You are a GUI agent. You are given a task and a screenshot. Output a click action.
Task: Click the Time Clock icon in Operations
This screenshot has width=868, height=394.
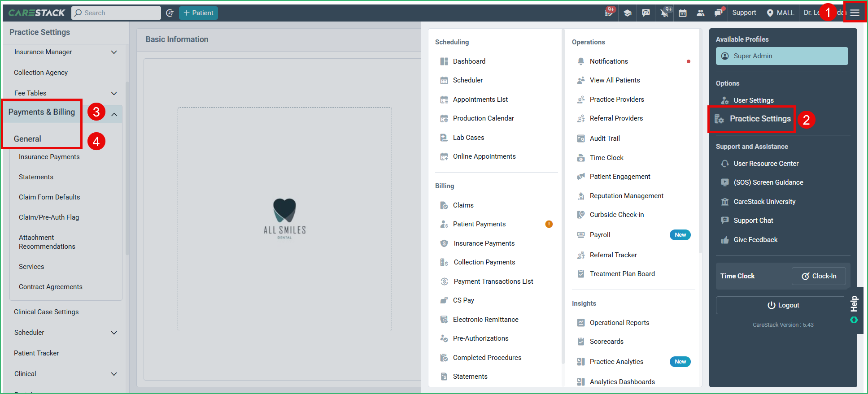[x=581, y=158]
